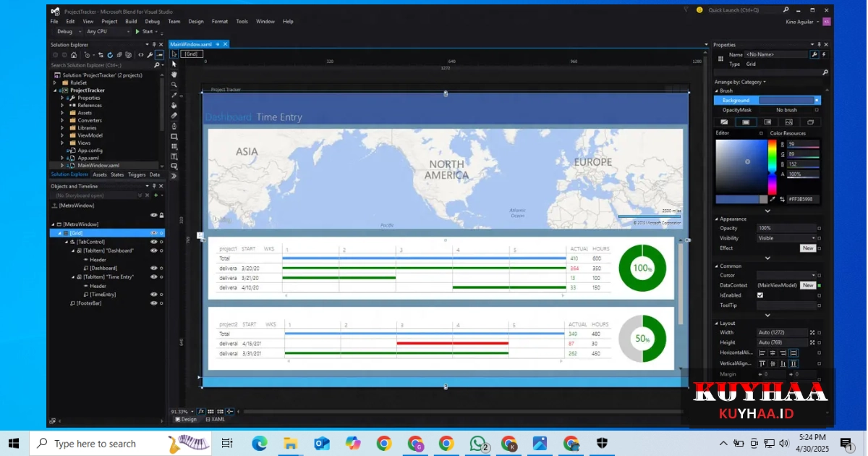Select the Paint Bucket tool
Image resolution: width=868 pixels, height=456 pixels.
(174, 105)
